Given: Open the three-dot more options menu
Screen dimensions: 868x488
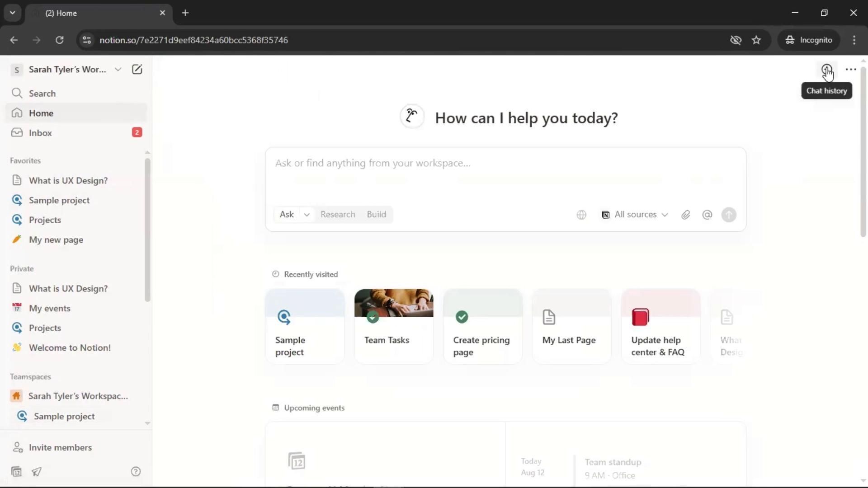Looking at the screenshot, I should click(850, 70).
